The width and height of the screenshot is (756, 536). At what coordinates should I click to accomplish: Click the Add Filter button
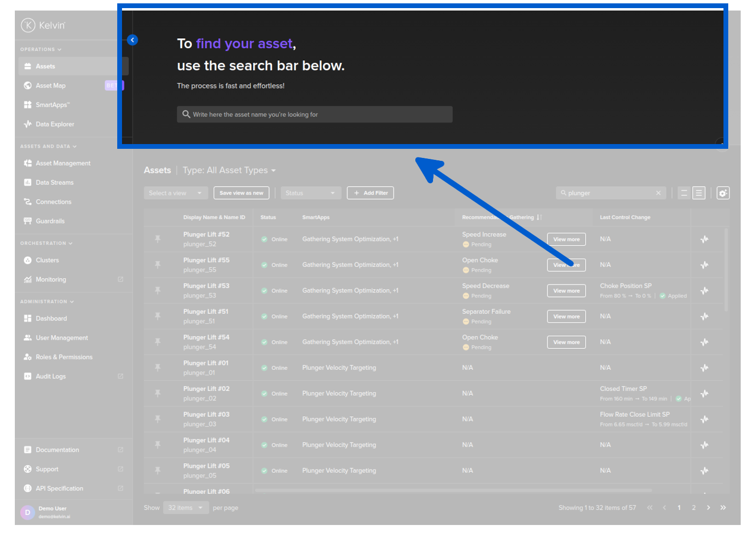370,193
